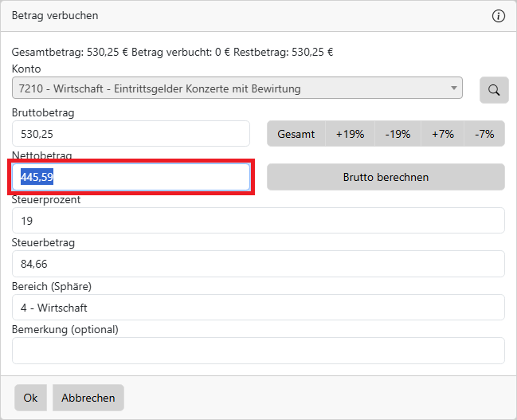Click the Betrag verbuchen dialog title
Screen dimensions: 517x420
click(55, 16)
